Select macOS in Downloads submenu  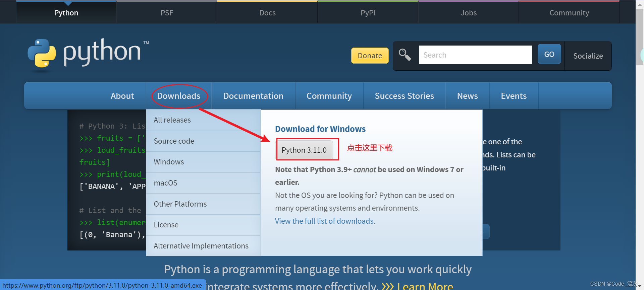point(203,183)
